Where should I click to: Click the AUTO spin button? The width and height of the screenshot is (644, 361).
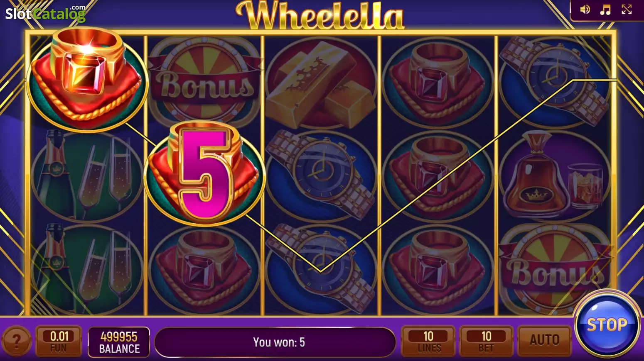click(544, 341)
